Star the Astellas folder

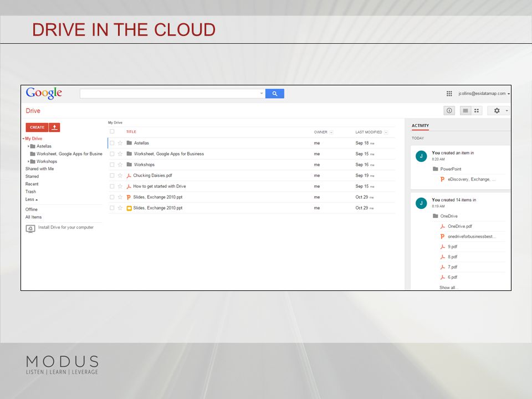coord(120,143)
